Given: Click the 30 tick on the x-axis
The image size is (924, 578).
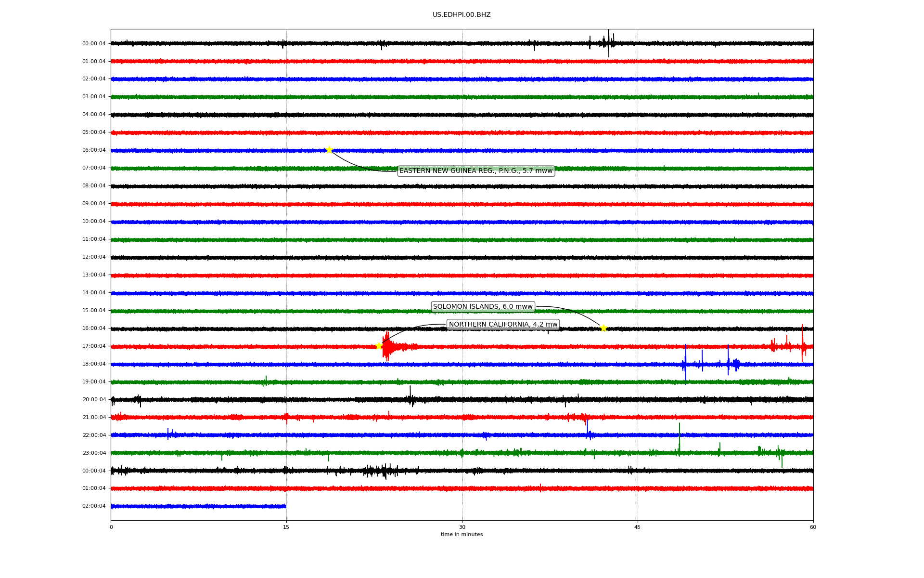Looking at the screenshot, I should 462,527.
